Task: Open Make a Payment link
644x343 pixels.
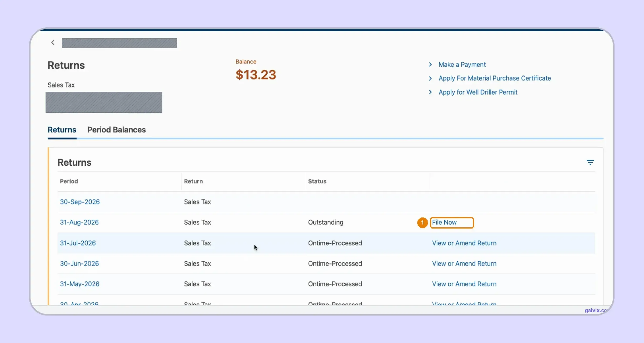Action: (x=462, y=65)
